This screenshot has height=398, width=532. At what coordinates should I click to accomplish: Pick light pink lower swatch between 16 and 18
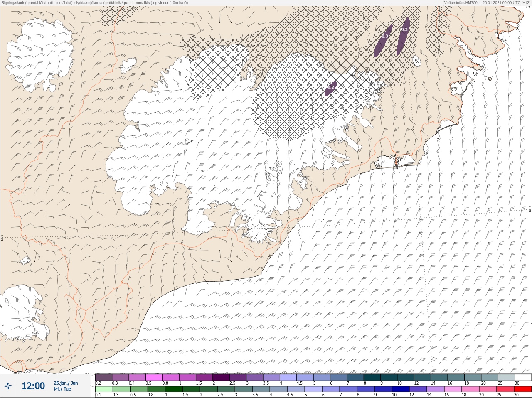tap(453, 390)
